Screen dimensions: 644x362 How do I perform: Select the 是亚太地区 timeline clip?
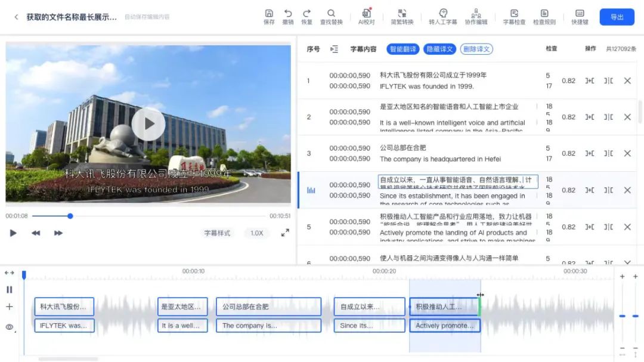click(182, 307)
